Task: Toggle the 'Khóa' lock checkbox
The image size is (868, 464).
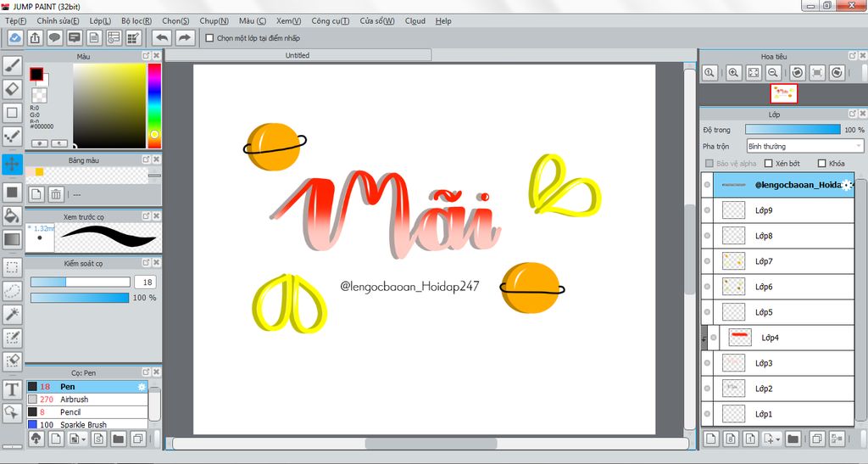Action: click(822, 164)
